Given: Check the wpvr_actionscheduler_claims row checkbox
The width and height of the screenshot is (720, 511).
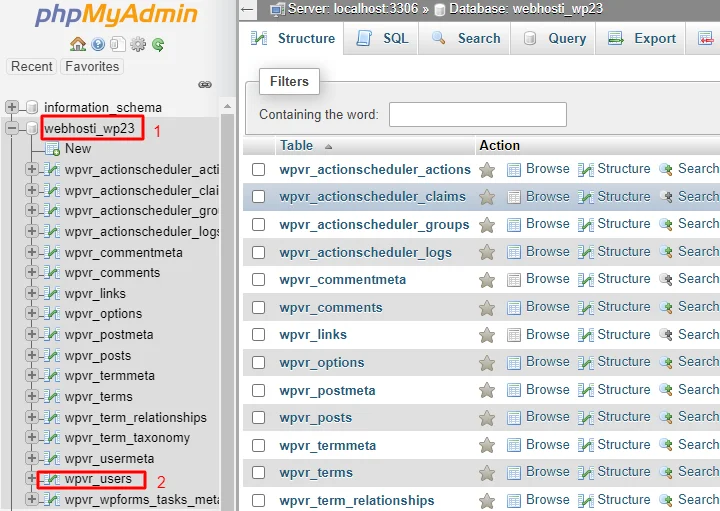Looking at the screenshot, I should click(x=259, y=197).
